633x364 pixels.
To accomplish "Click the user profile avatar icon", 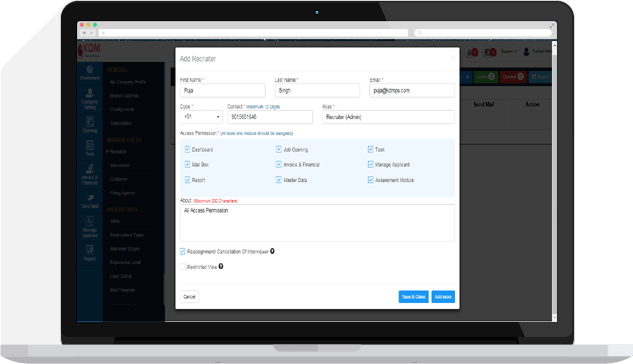I will click(526, 52).
